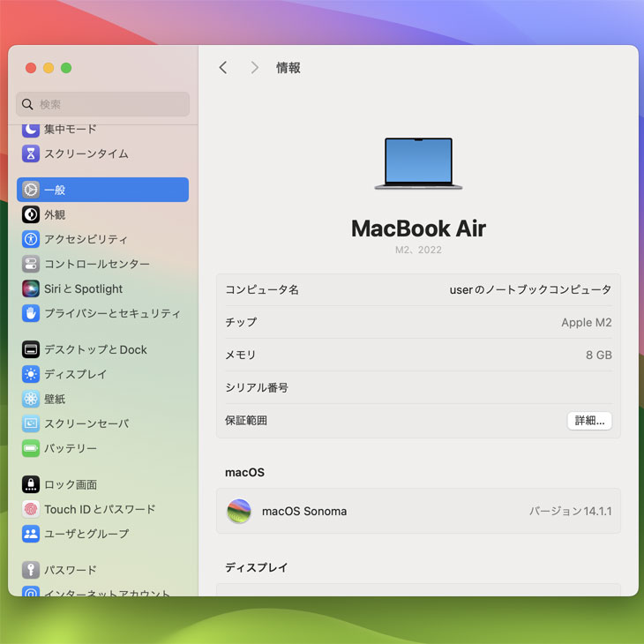Select 集中モード label in sidebar
This screenshot has width=644, height=644.
click(x=71, y=130)
